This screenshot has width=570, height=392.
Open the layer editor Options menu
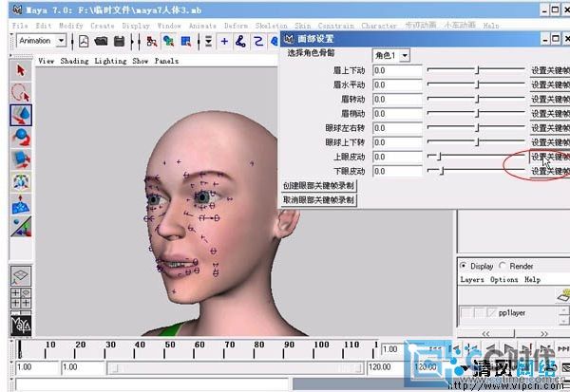point(503,280)
